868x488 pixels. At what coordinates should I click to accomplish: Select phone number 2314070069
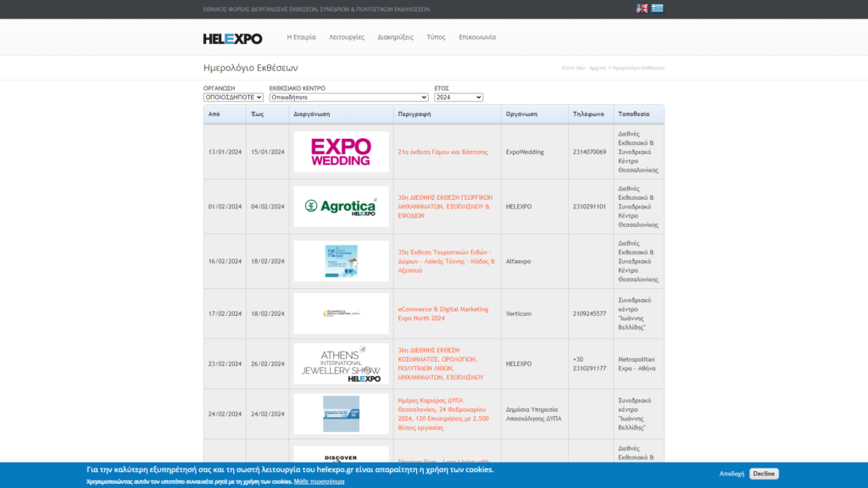tap(590, 152)
